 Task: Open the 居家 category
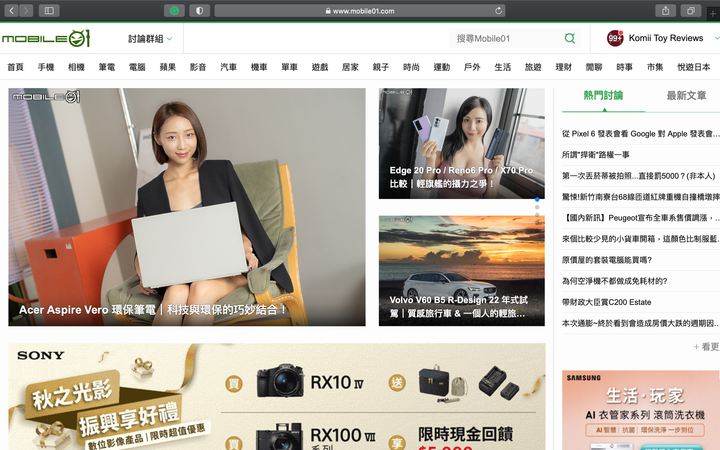350,67
